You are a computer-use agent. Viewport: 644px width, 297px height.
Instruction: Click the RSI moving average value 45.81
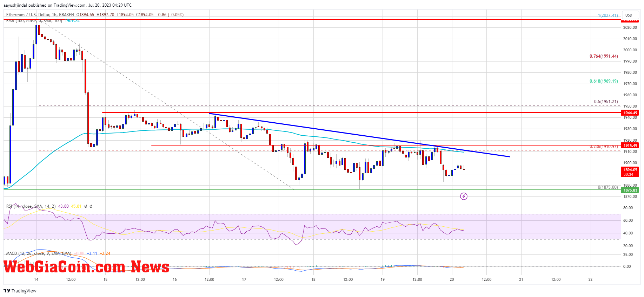(x=76, y=206)
